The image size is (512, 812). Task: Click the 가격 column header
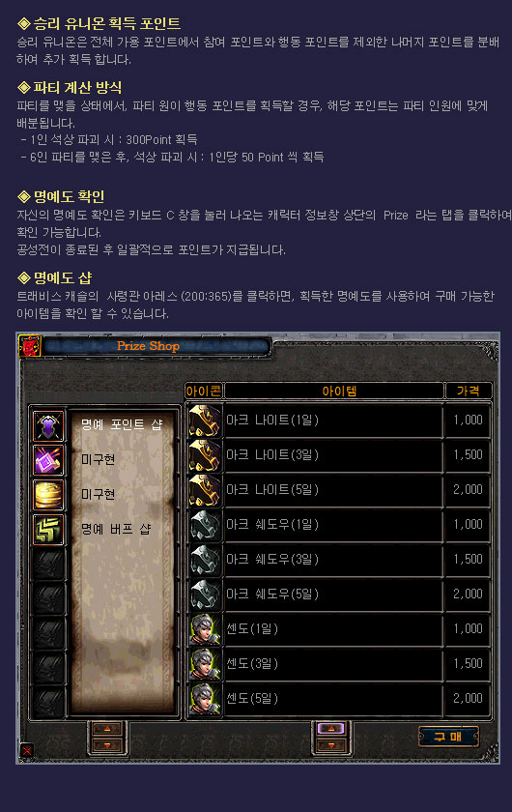click(468, 391)
